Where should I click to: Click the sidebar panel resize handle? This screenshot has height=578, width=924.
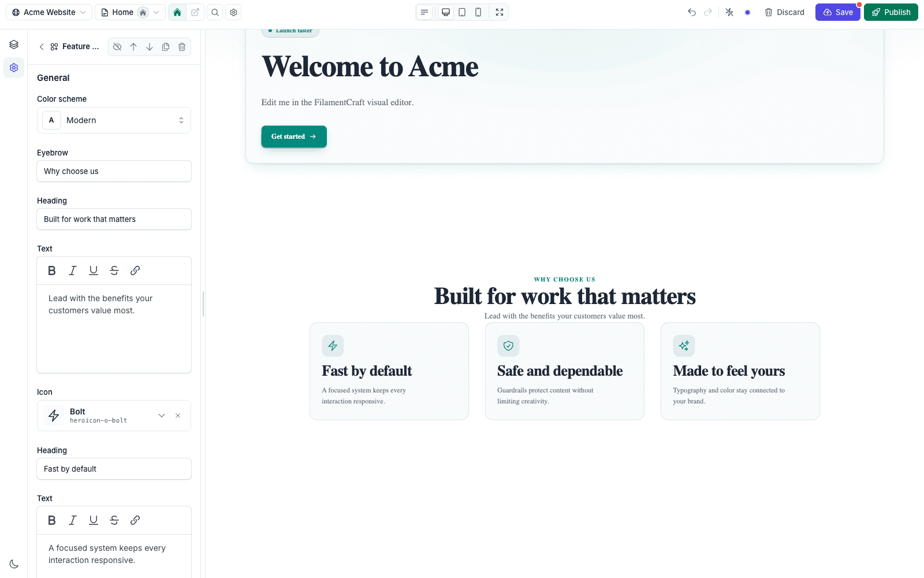pos(203,304)
